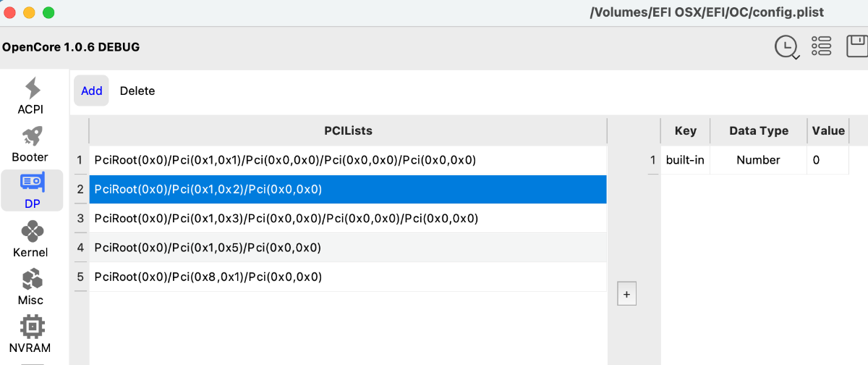The image size is (868, 365).
Task: Open the Number data type cell
Action: [x=758, y=160]
